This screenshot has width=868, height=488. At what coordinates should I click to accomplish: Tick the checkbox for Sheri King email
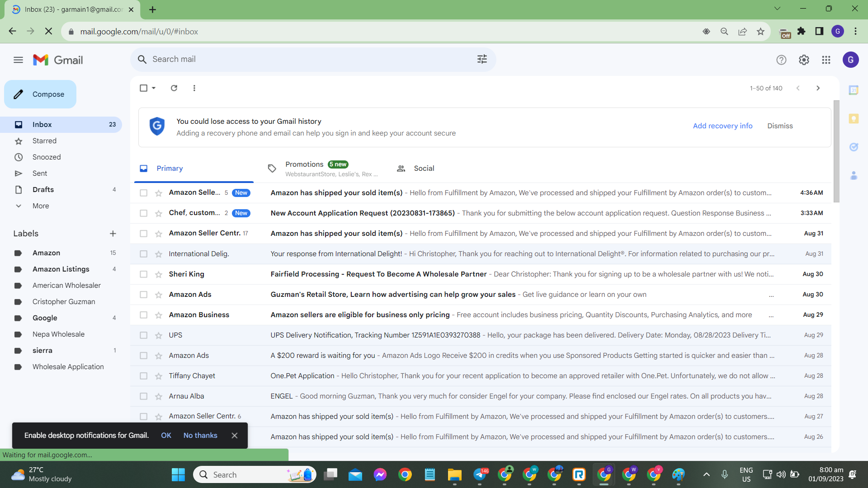[x=143, y=274]
